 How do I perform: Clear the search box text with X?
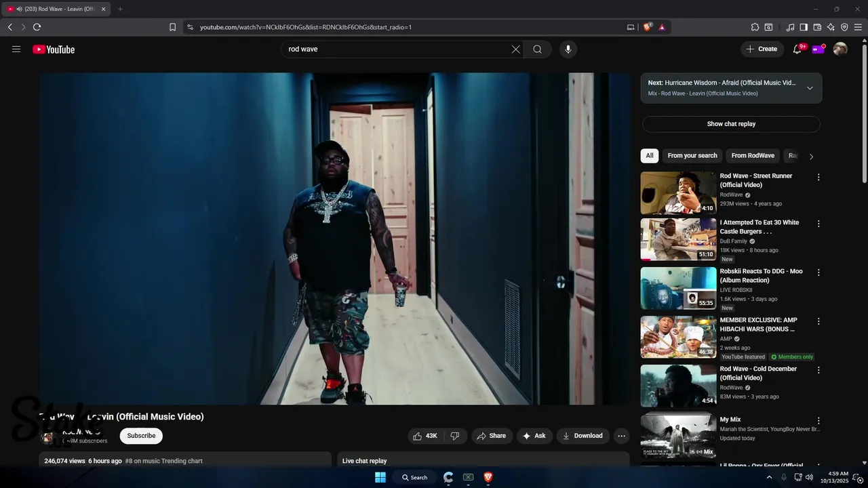[x=515, y=49]
